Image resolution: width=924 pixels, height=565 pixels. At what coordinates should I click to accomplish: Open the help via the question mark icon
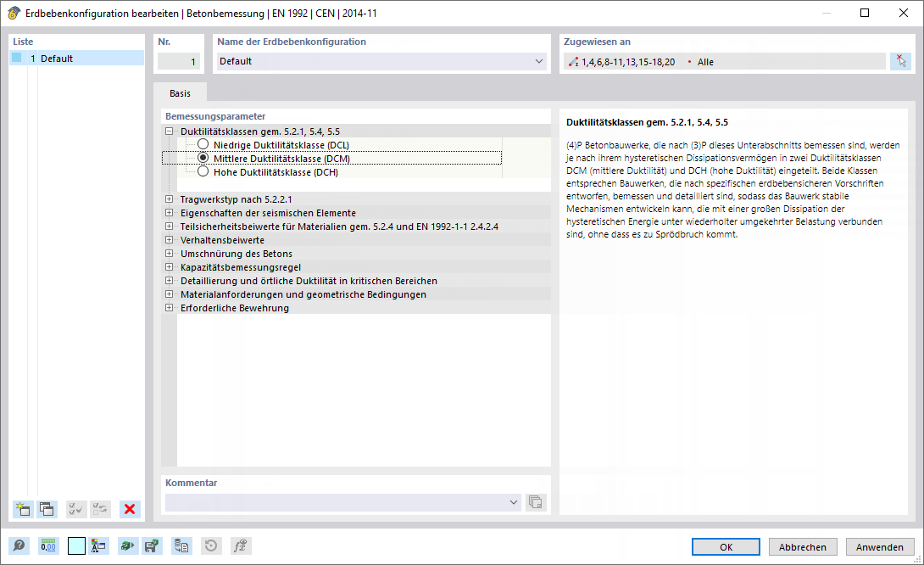point(19,545)
